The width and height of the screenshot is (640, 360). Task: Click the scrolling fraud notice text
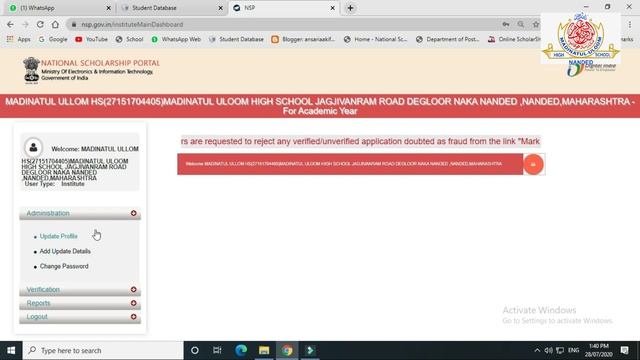(360, 142)
